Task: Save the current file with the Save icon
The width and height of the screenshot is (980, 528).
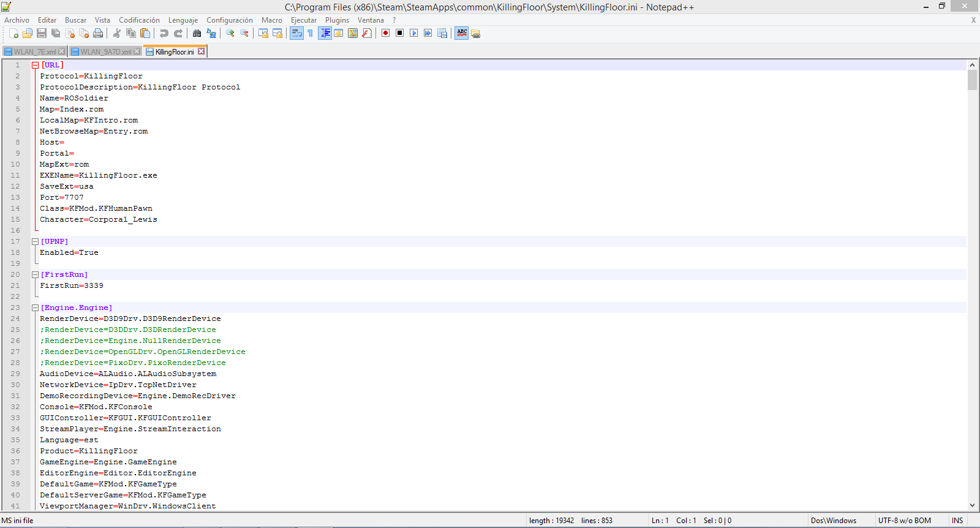Action: 42,33
